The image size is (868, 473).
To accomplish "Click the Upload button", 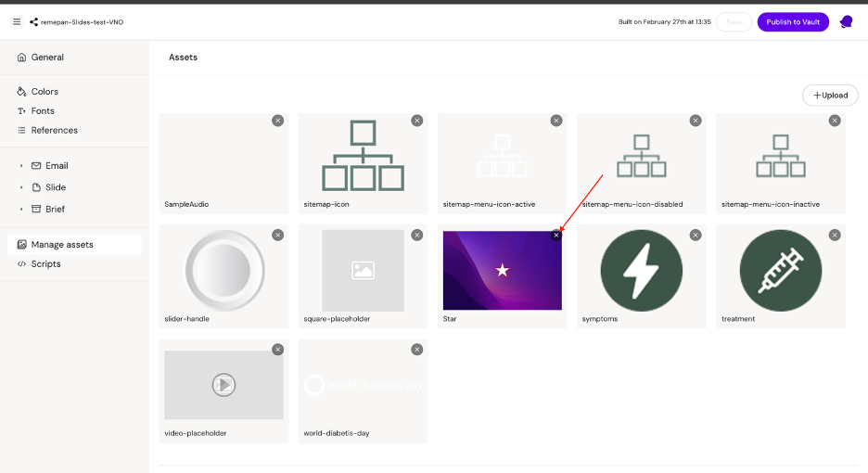I will pyautogui.click(x=830, y=96).
